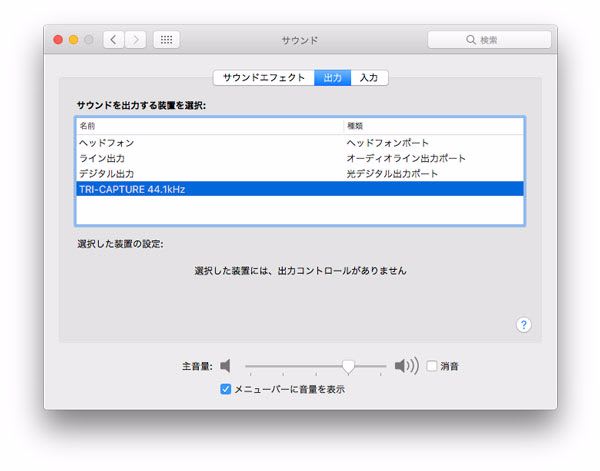
Task: Minimize the window with yellow button
Action: pyautogui.click(x=73, y=40)
